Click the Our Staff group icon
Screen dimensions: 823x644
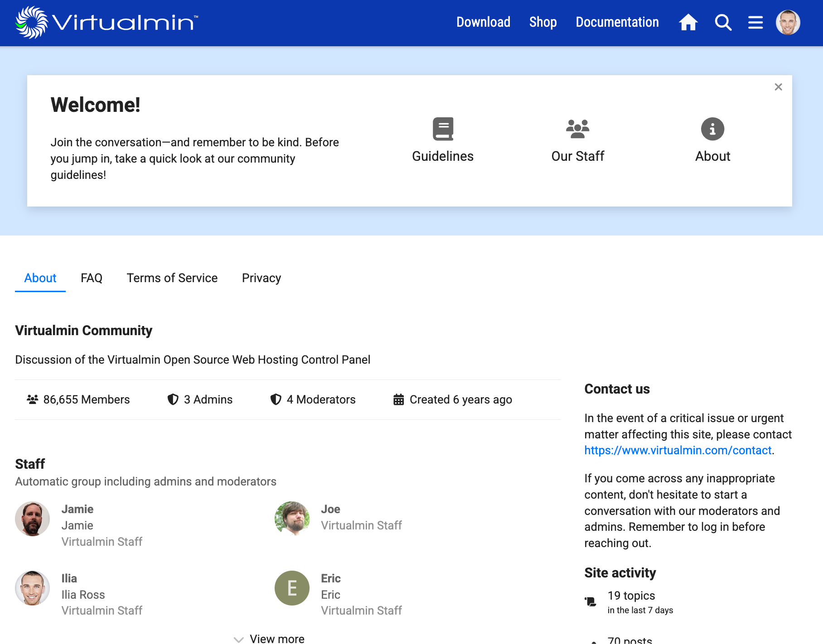[578, 129]
